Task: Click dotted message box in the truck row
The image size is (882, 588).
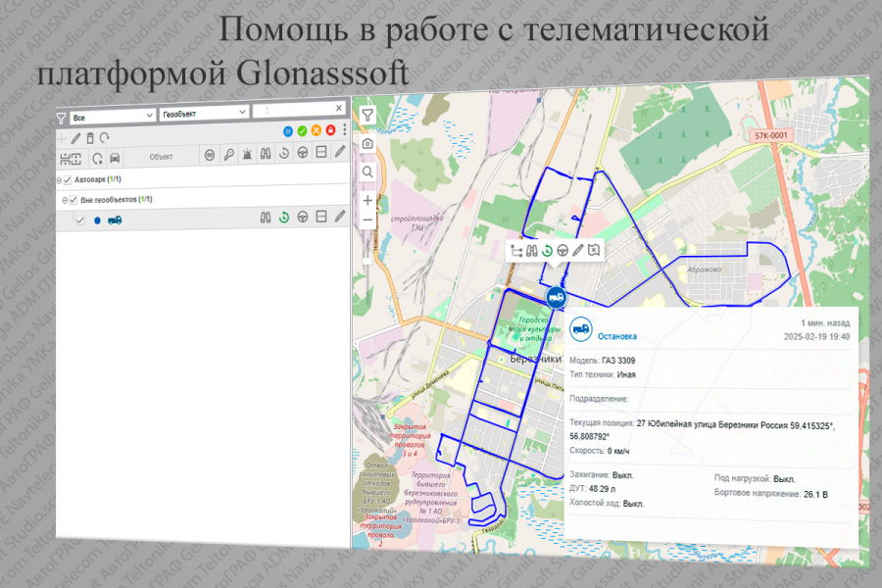Action: pos(321,216)
